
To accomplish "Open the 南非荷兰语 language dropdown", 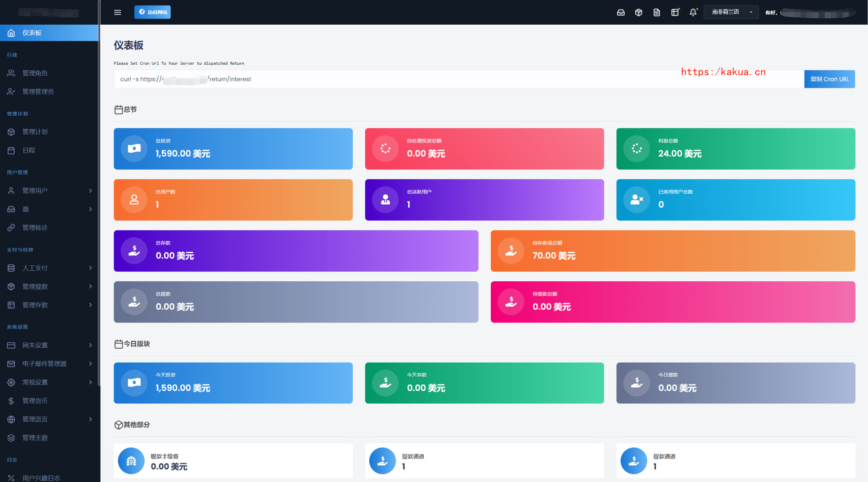I will pos(731,12).
